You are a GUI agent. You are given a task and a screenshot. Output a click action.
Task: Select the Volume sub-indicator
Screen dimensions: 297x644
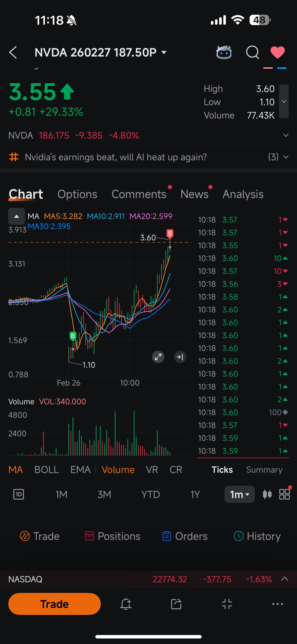pyautogui.click(x=118, y=469)
